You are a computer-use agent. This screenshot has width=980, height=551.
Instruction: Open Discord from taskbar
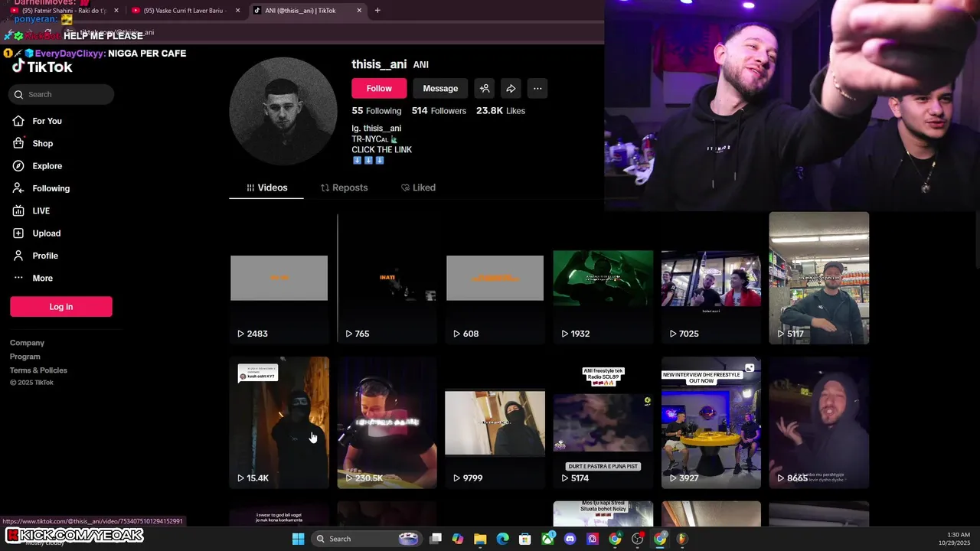pyautogui.click(x=570, y=539)
